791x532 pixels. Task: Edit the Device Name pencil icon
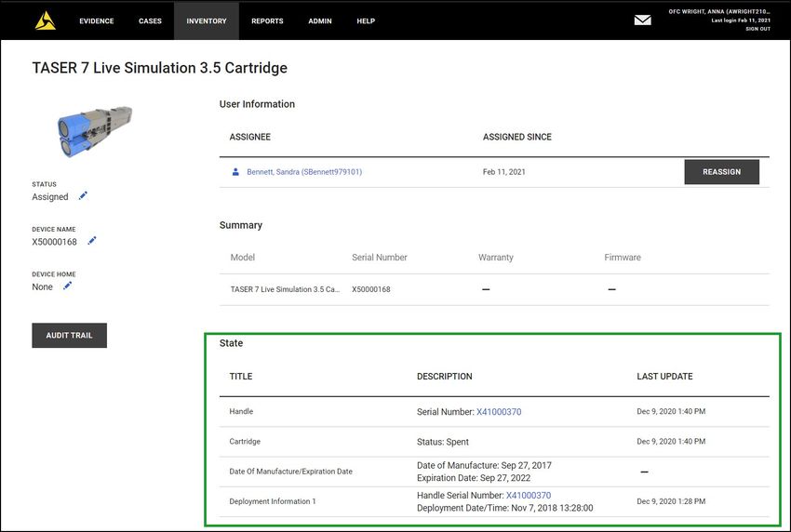(92, 241)
